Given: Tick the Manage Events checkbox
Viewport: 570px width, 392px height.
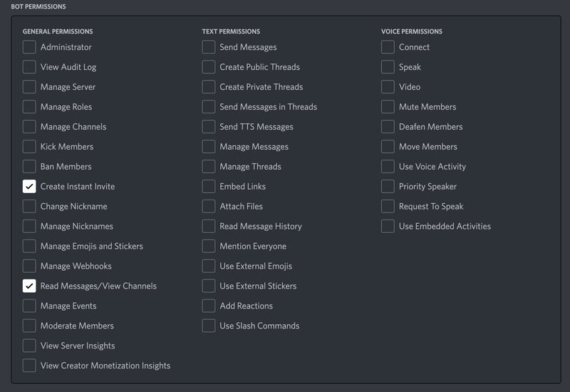Looking at the screenshot, I should tap(29, 306).
